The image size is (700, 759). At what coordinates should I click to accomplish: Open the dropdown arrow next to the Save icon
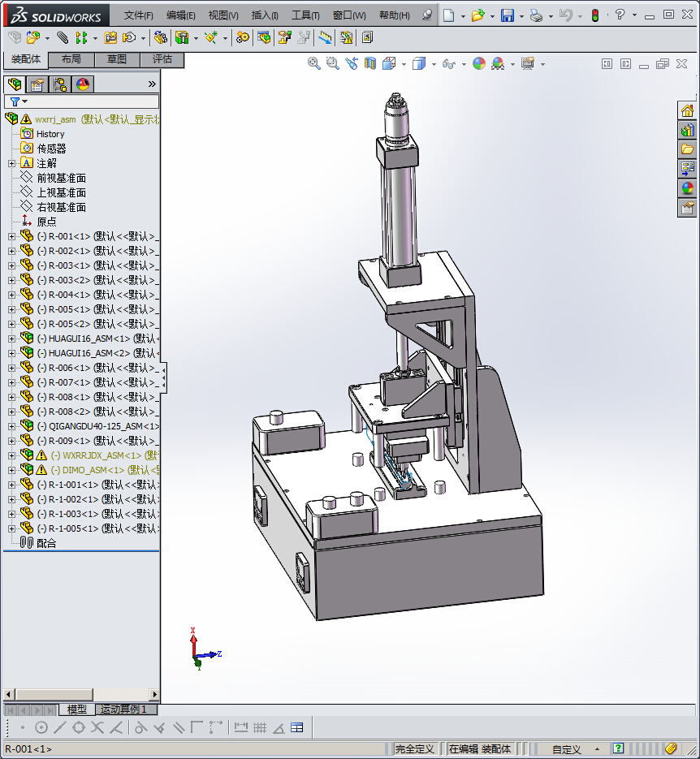point(521,16)
